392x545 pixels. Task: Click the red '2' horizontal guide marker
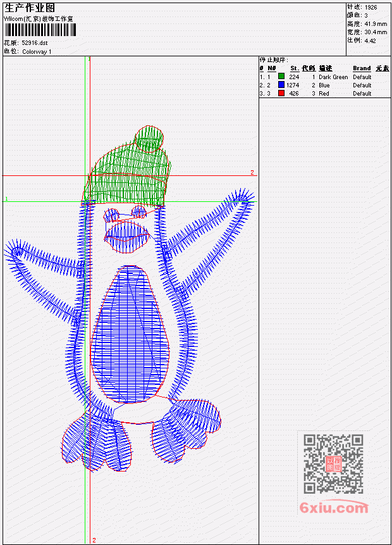tap(252, 172)
